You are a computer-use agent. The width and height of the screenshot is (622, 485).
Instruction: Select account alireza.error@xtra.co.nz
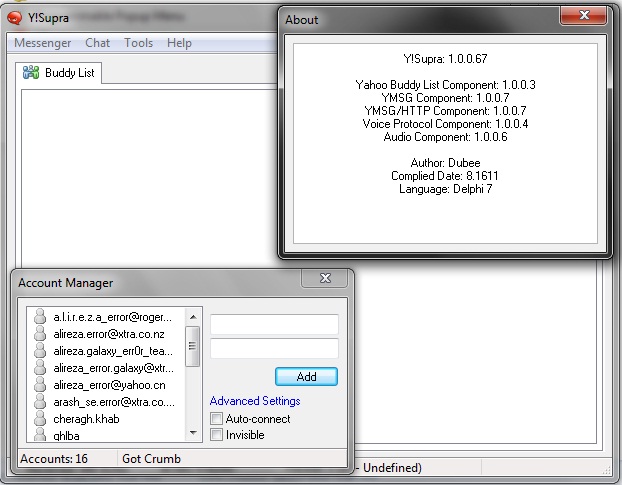pyautogui.click(x=109, y=334)
